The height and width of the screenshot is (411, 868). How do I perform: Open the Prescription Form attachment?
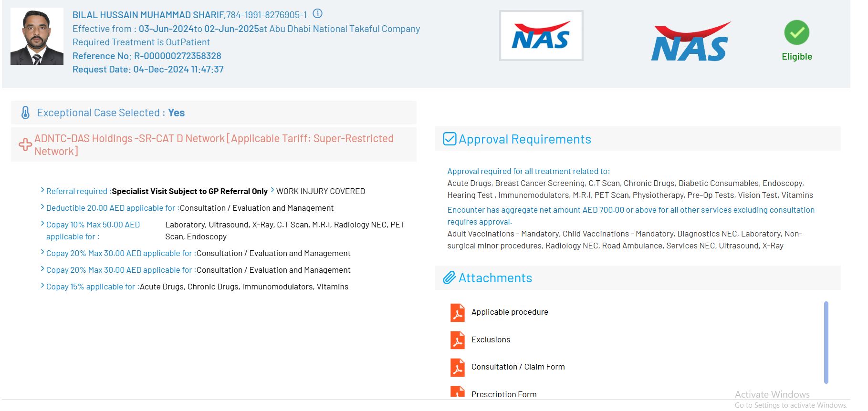504,394
